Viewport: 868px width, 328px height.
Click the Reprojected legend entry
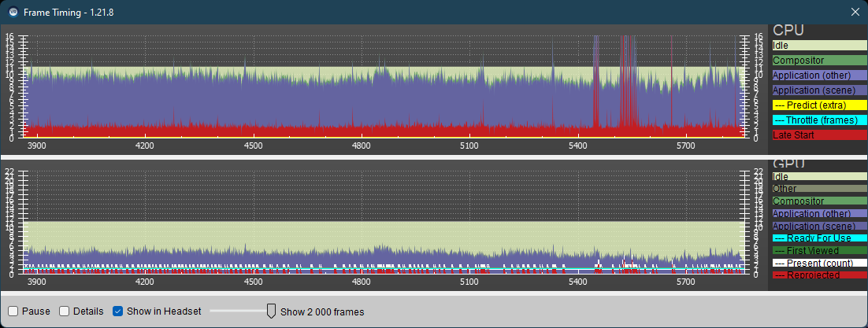tap(819, 275)
